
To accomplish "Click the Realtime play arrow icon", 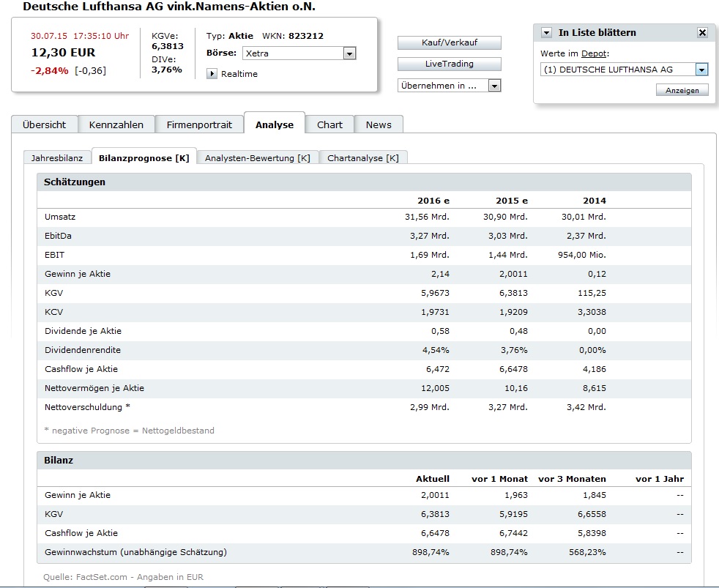I will pos(212,74).
